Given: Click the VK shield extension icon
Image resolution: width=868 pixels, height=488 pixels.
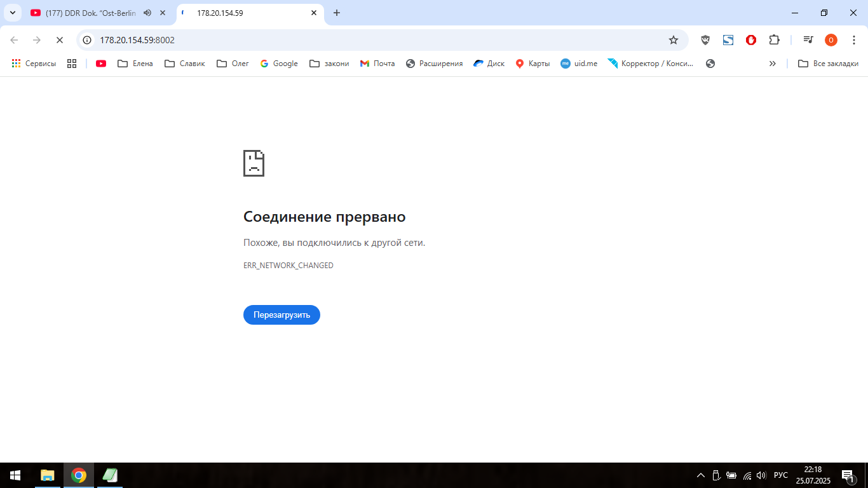Looking at the screenshot, I should tap(705, 39).
